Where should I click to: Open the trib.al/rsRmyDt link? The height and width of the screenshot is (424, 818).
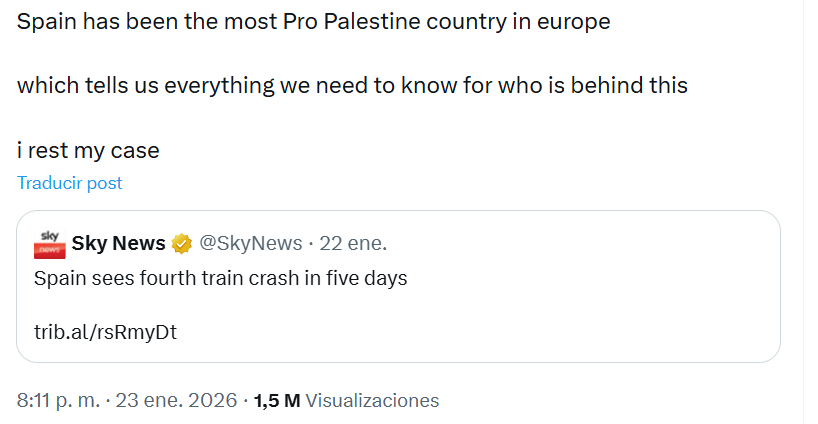(105, 332)
